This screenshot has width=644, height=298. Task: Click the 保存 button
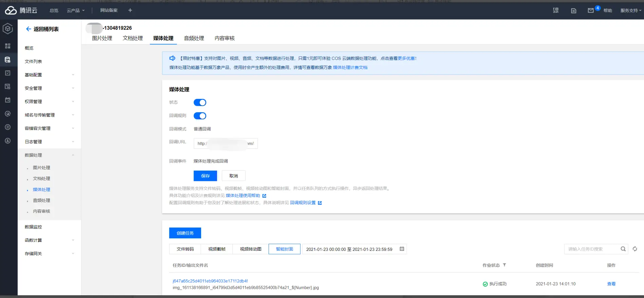click(205, 176)
